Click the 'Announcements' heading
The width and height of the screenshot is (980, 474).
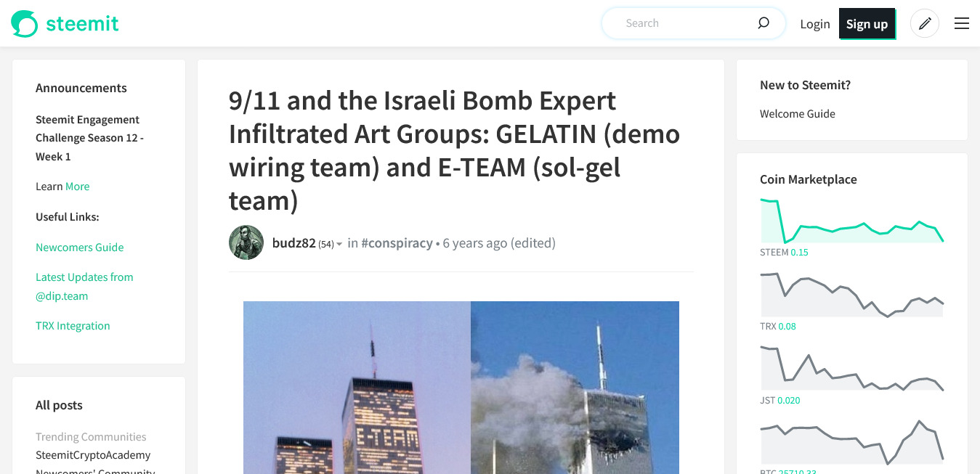[x=81, y=88]
